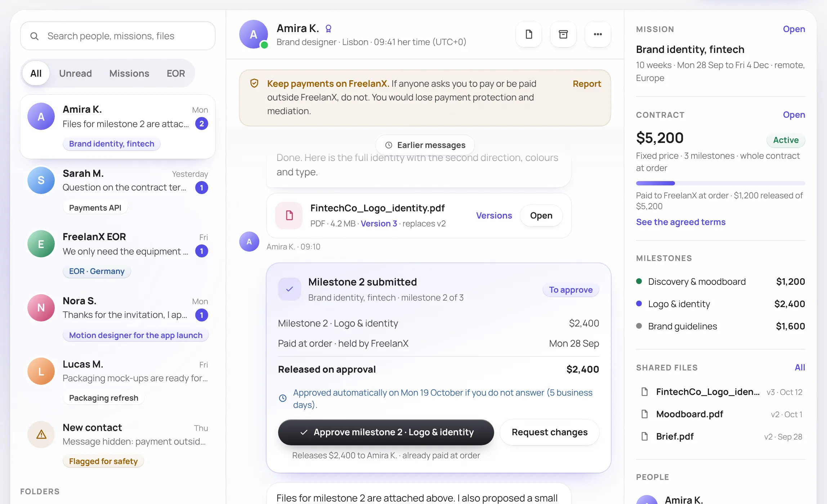Click the contract payment progress bar
Viewport: 827px width, 504px height.
tap(720, 183)
